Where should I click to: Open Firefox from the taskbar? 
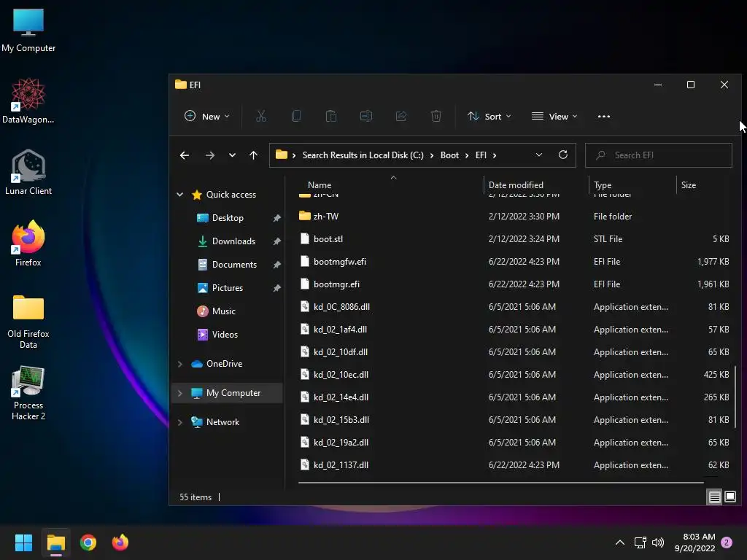[120, 542]
